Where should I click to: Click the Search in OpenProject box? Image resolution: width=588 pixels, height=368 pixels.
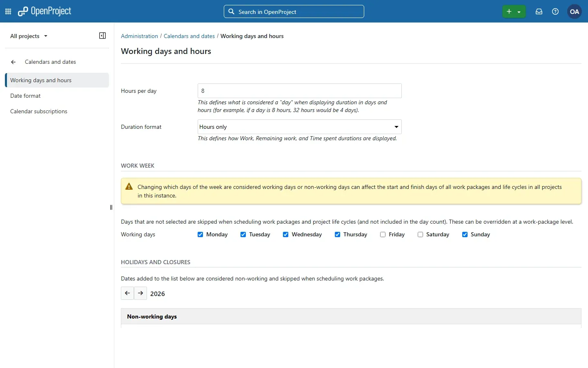tap(294, 11)
